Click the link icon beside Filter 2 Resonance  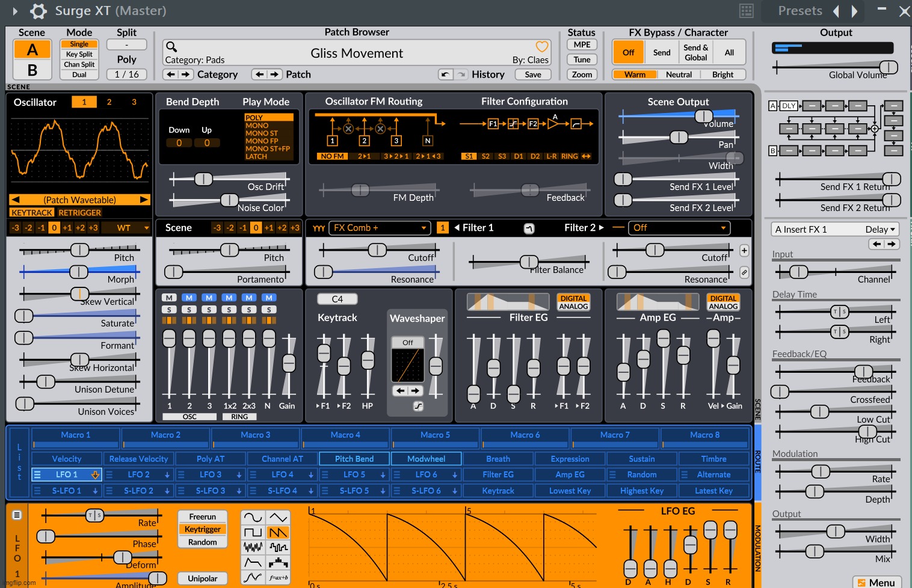point(744,272)
